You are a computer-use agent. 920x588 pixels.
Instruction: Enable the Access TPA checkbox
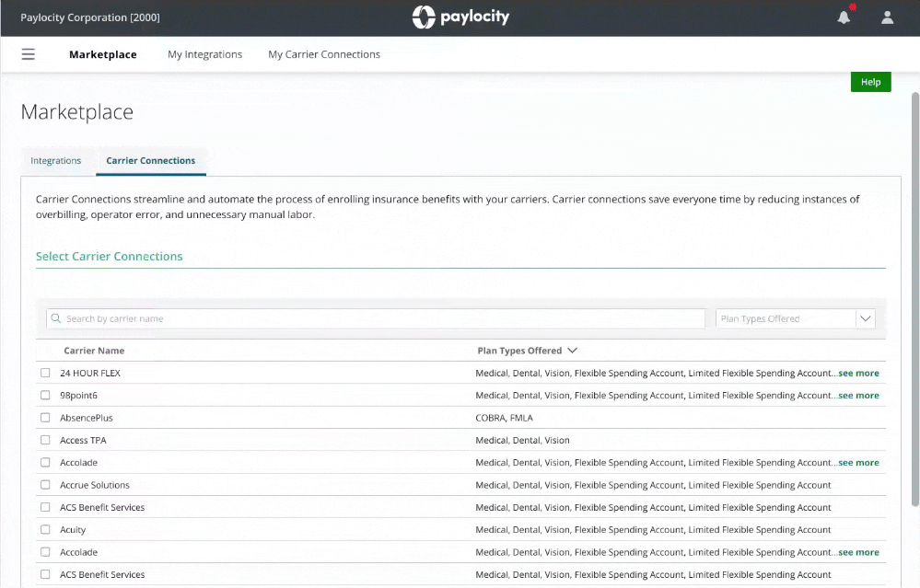[45, 440]
